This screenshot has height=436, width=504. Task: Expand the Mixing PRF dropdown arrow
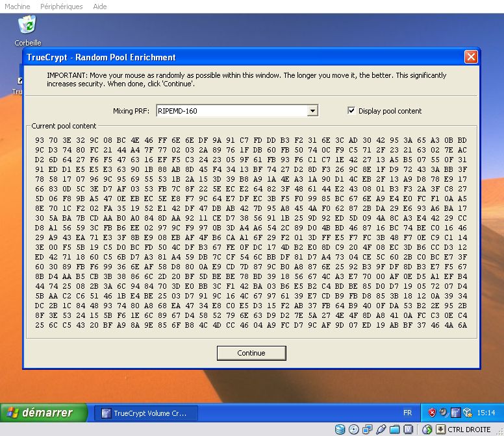tap(312, 111)
